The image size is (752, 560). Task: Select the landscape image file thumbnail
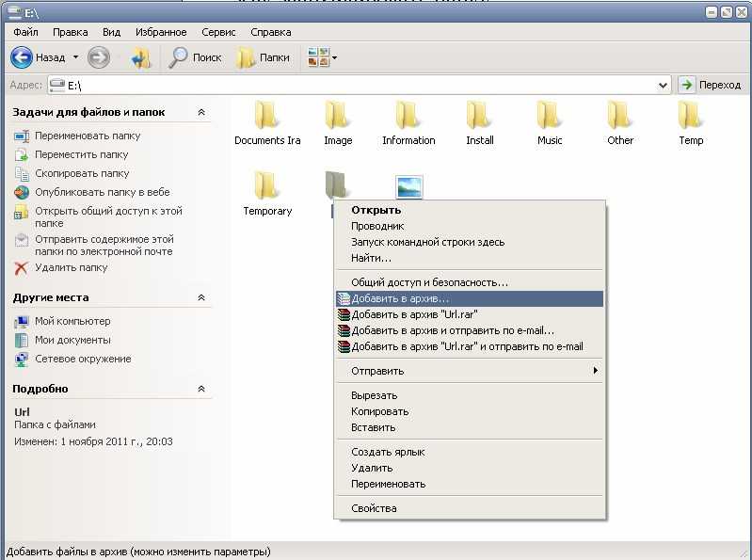pos(409,187)
